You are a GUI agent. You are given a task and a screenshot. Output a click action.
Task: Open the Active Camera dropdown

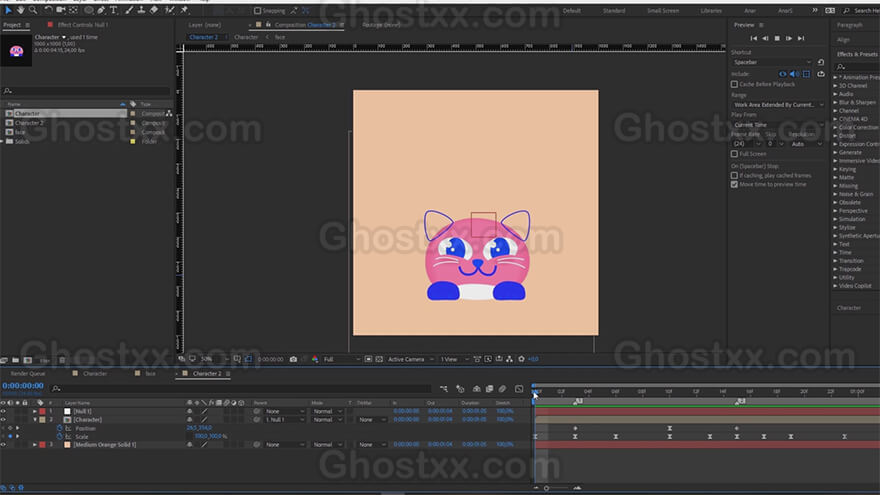tap(411, 359)
